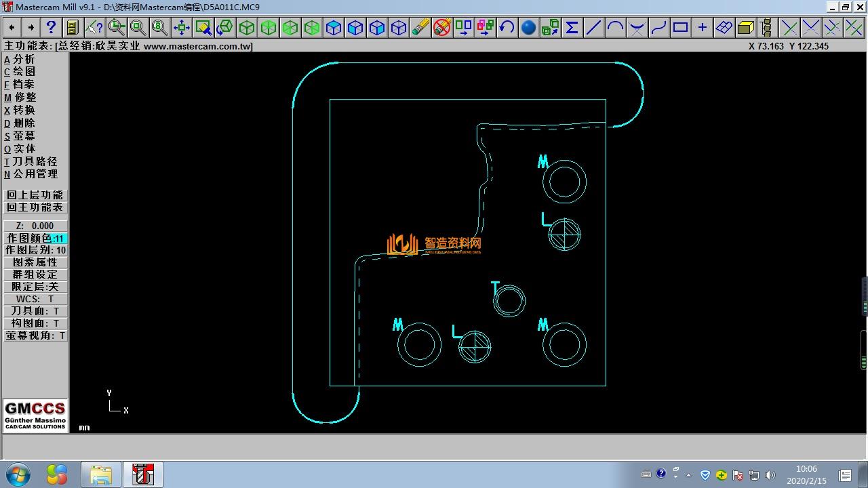The image size is (868, 488).
Task: Open the Windows Start menu orb
Action: 17,474
